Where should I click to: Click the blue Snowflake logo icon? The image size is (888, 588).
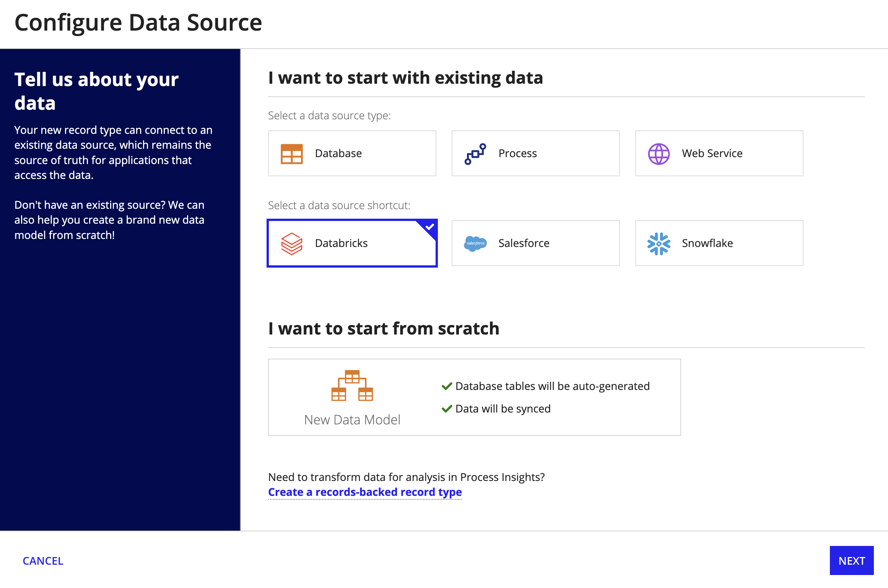coord(659,244)
